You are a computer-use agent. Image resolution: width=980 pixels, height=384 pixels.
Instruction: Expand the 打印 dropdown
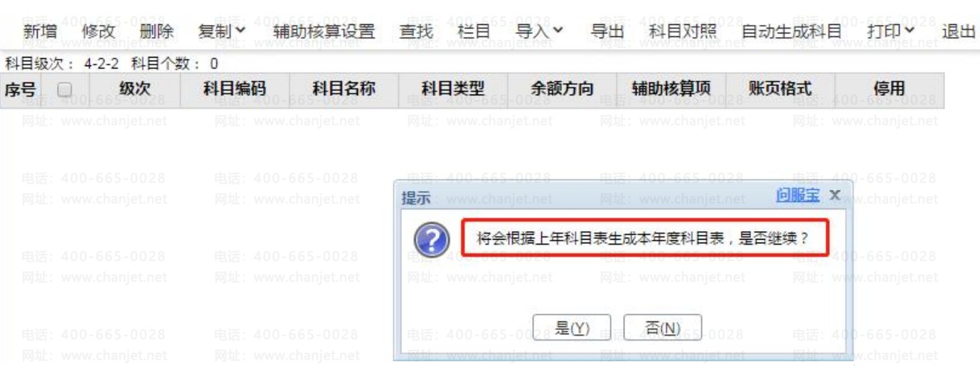(x=891, y=31)
